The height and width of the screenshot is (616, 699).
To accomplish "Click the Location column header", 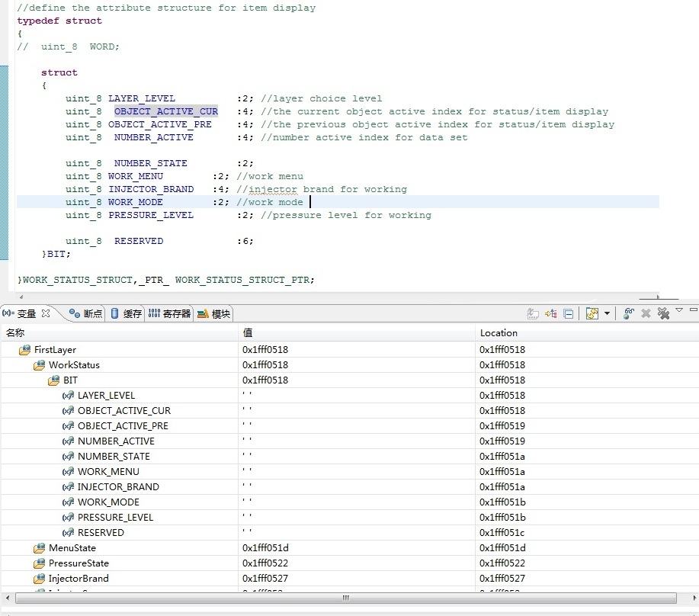I will click(x=499, y=332).
